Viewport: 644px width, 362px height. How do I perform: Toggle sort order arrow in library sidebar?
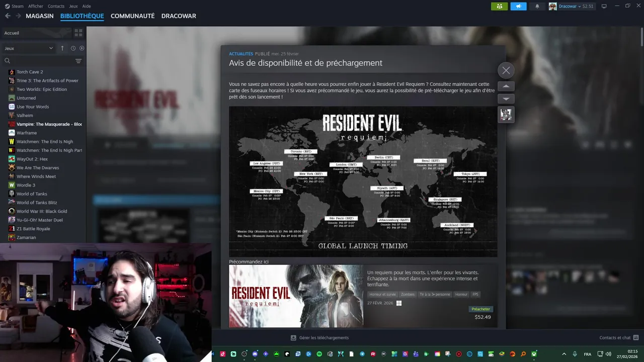coord(62,48)
